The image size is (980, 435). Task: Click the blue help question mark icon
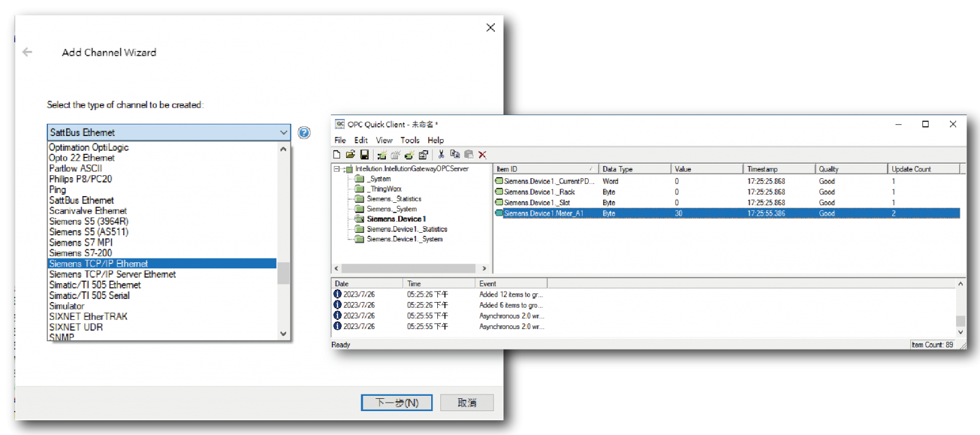pos(304,133)
